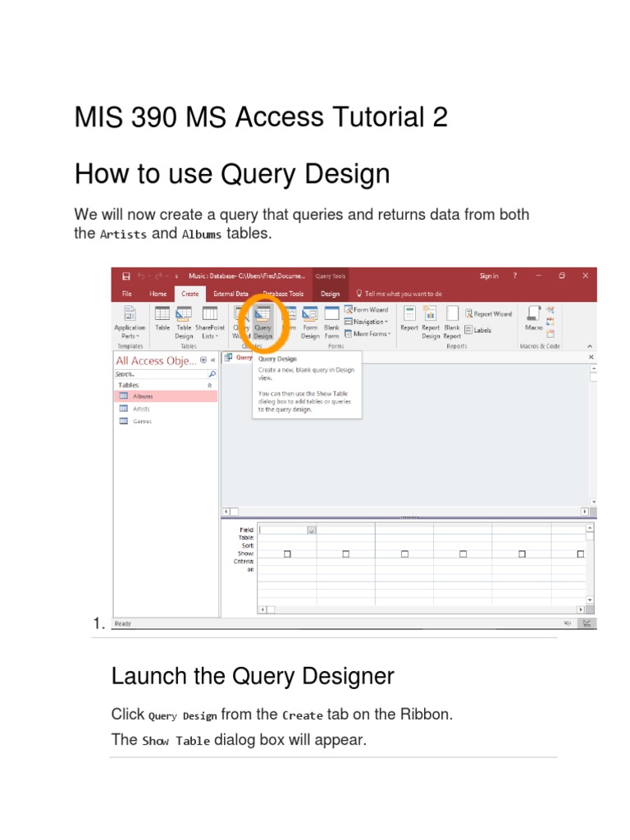Screen dimensions: 630x840
Task: Click the Help question mark icon
Action: pos(515,276)
